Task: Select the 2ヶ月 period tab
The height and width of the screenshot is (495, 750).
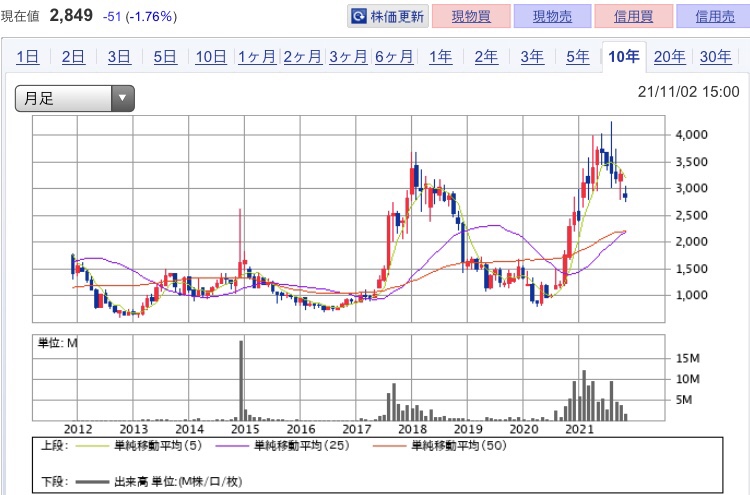Action: click(x=303, y=57)
